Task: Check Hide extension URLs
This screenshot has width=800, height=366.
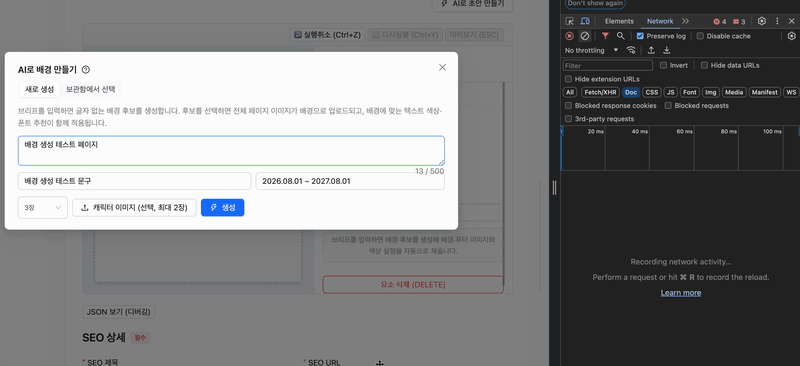Action: [568, 79]
